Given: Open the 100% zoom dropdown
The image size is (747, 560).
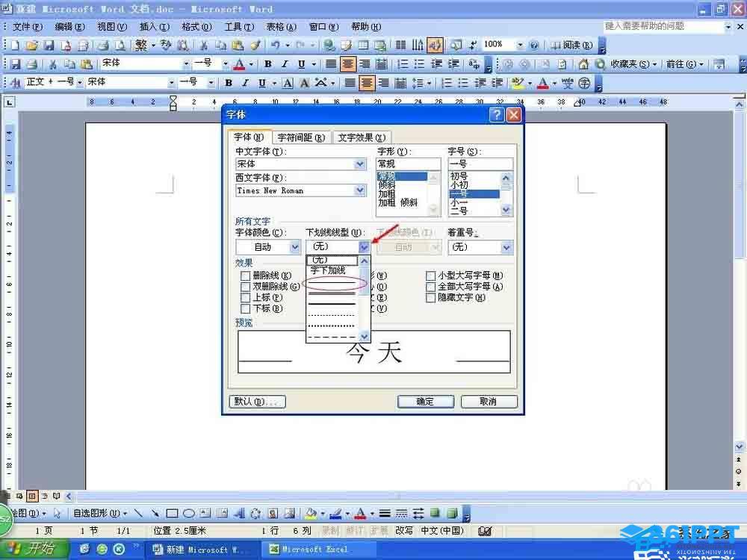Looking at the screenshot, I should click(x=520, y=46).
